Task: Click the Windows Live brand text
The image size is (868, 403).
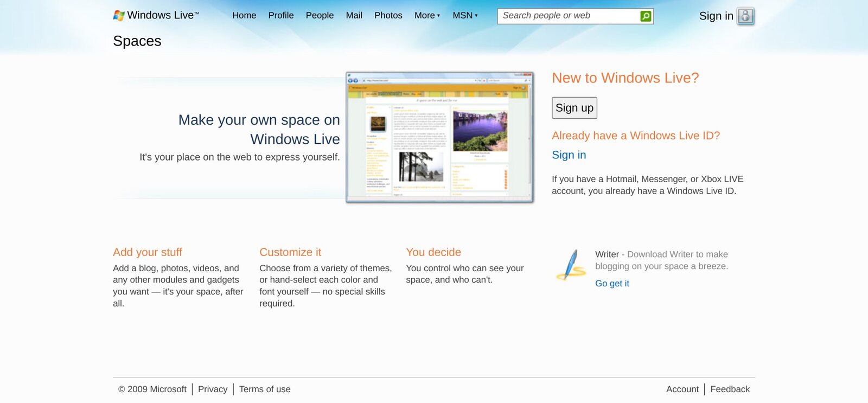Action: pyautogui.click(x=163, y=15)
